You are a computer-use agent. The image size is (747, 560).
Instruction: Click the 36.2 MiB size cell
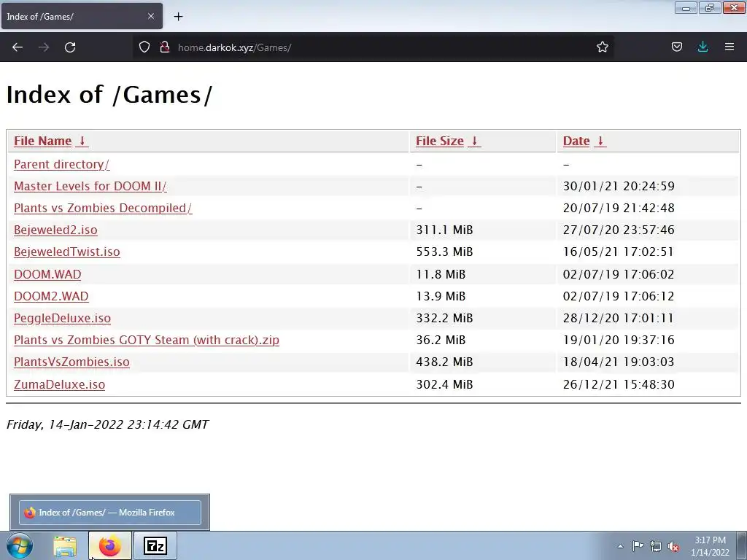click(x=441, y=340)
